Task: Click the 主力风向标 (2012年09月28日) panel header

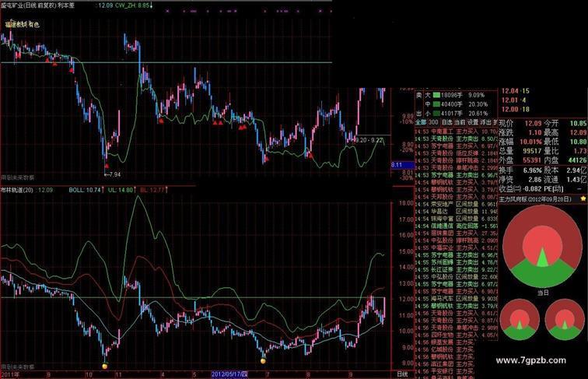Action: (536, 199)
